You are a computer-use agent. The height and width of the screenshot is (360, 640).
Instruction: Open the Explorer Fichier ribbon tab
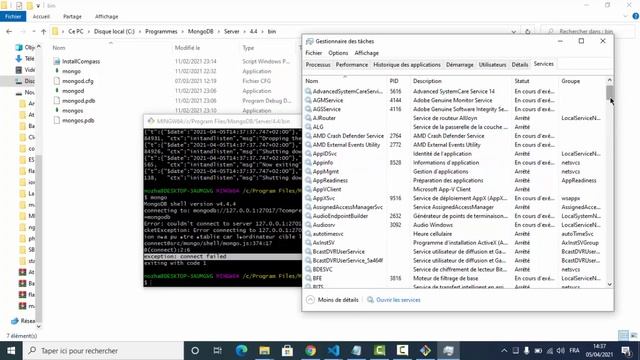pos(13,16)
